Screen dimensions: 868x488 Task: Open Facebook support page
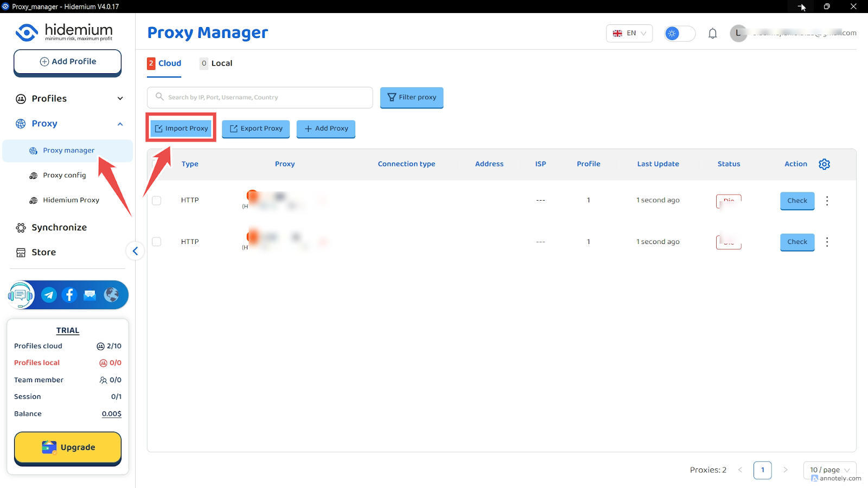coord(69,295)
